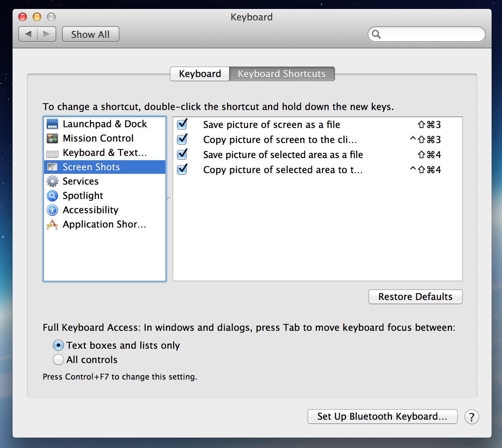
Task: Select Text boxes and lists only radio
Action: click(58, 345)
